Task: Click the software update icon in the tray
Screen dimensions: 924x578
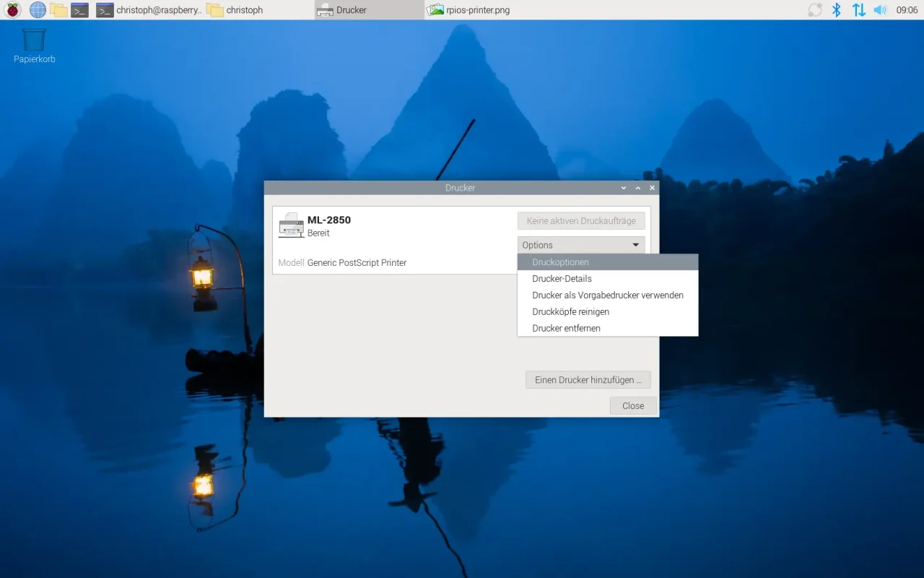Action: 815,10
